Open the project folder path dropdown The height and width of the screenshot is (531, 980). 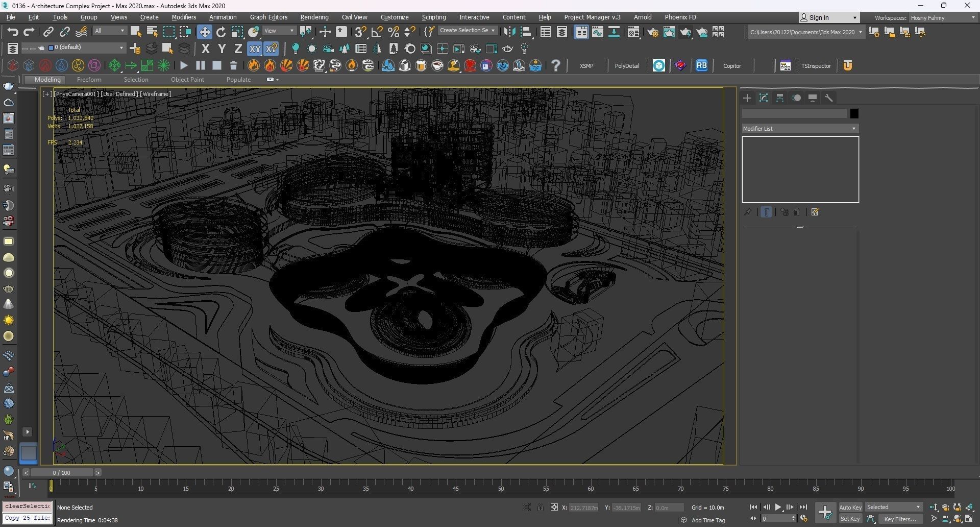[806, 32]
